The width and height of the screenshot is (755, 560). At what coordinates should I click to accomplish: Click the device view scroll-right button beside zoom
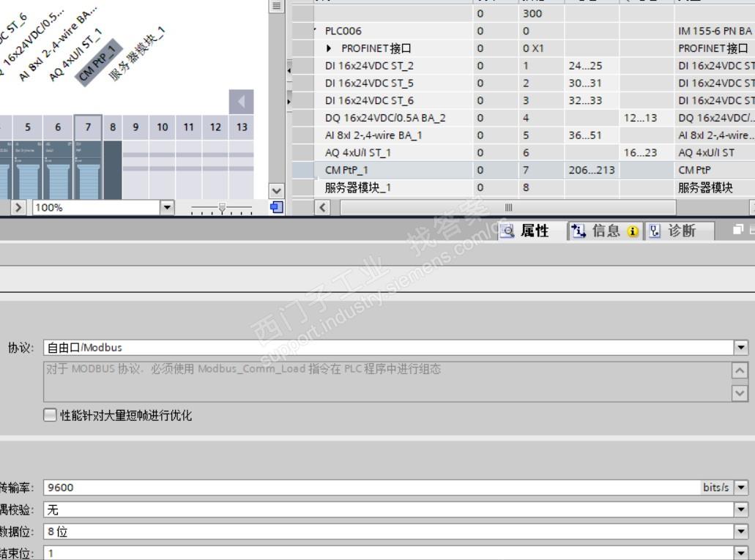18,208
